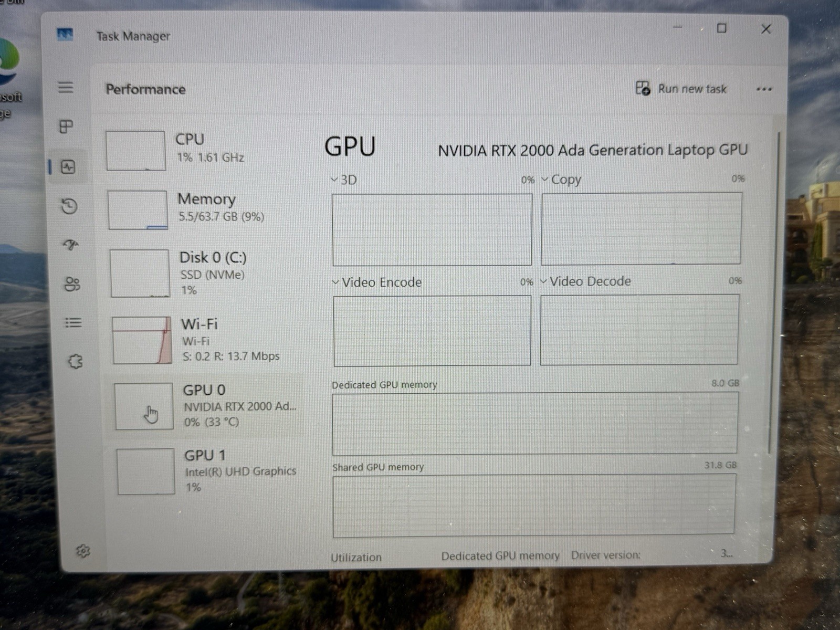This screenshot has height=630, width=840.
Task: Open Task Manager settings gear
Action: pyautogui.click(x=83, y=551)
